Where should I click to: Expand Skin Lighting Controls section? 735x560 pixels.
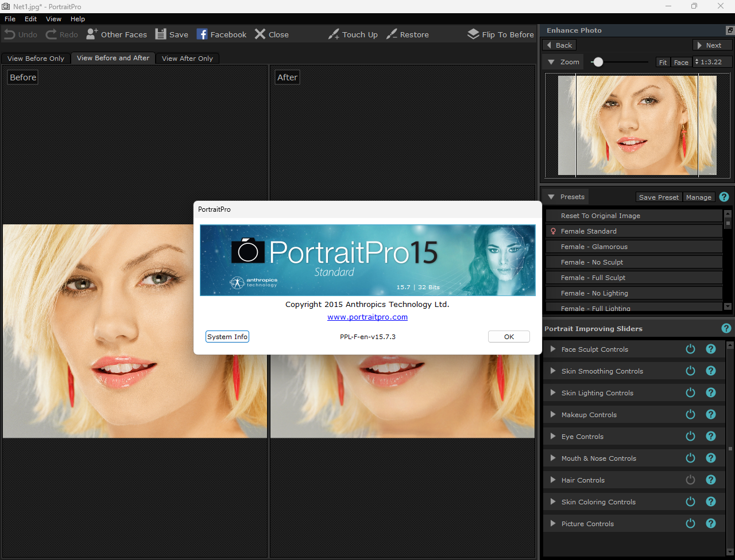pos(553,393)
